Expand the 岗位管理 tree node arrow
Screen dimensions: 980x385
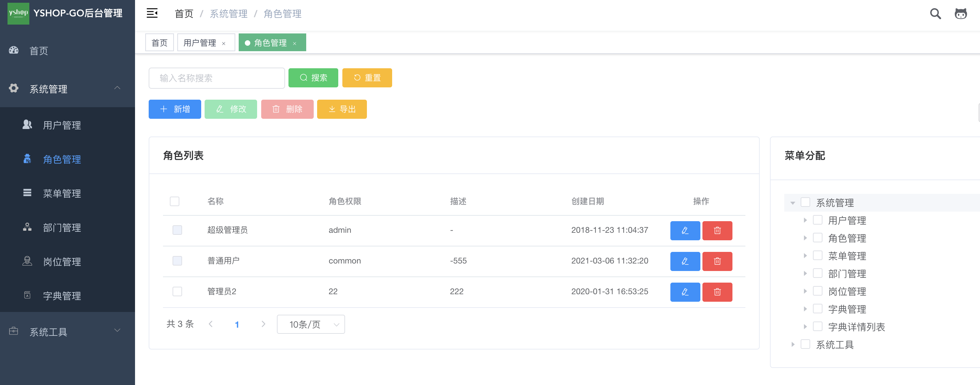click(805, 291)
